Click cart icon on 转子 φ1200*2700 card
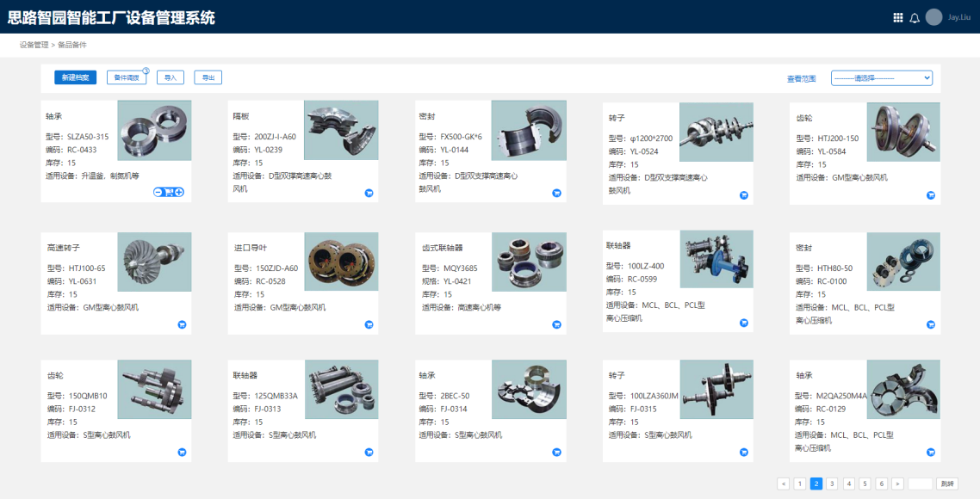This screenshot has width=980, height=499. pos(744,195)
